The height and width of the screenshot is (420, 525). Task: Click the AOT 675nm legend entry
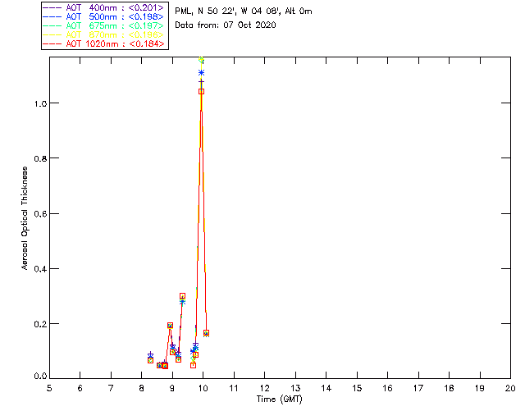pyautogui.click(x=103, y=25)
